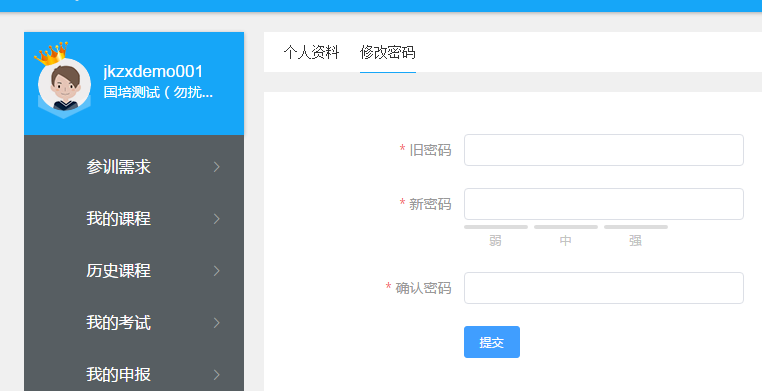Click the 强 strength indicator bar
762x391 pixels.
tap(636, 227)
